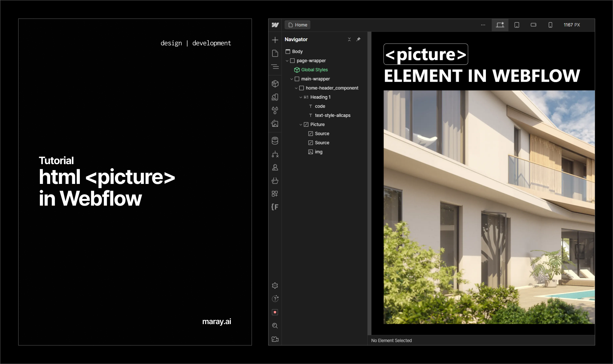613x364 pixels.
Task: Open the search tool in the sidebar
Action: [275, 326]
